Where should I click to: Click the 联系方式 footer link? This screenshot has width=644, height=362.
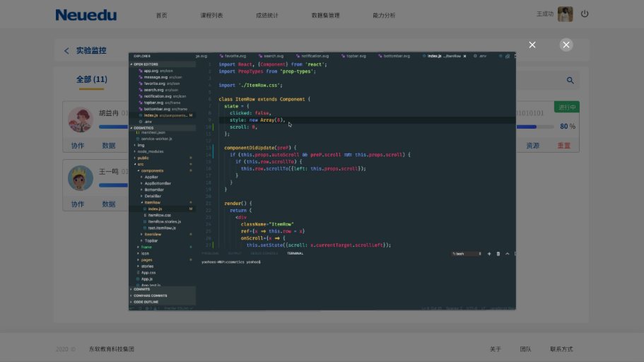click(561, 349)
